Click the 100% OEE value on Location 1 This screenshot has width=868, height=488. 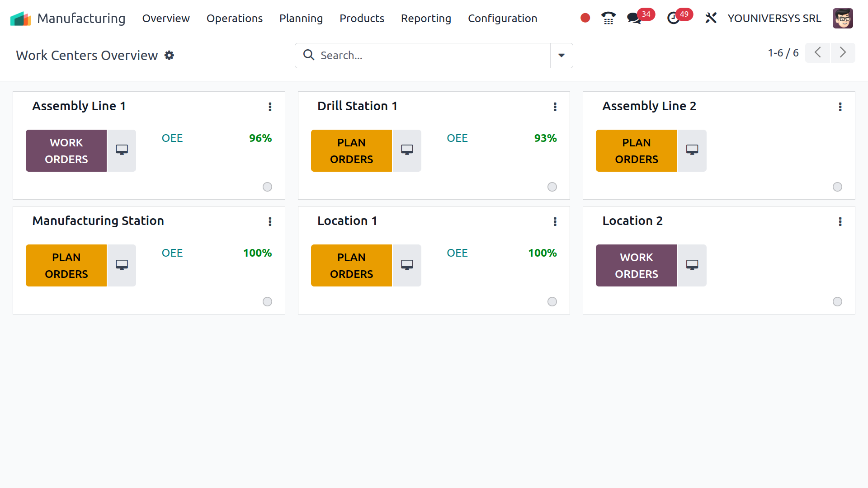tap(542, 253)
